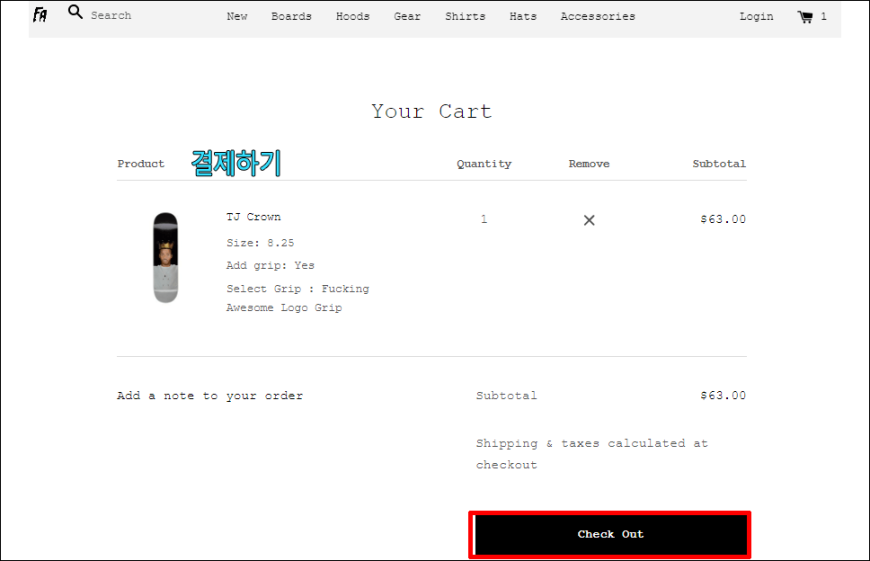The height and width of the screenshot is (561, 870).
Task: Open the Boards menu item
Action: [x=291, y=17]
